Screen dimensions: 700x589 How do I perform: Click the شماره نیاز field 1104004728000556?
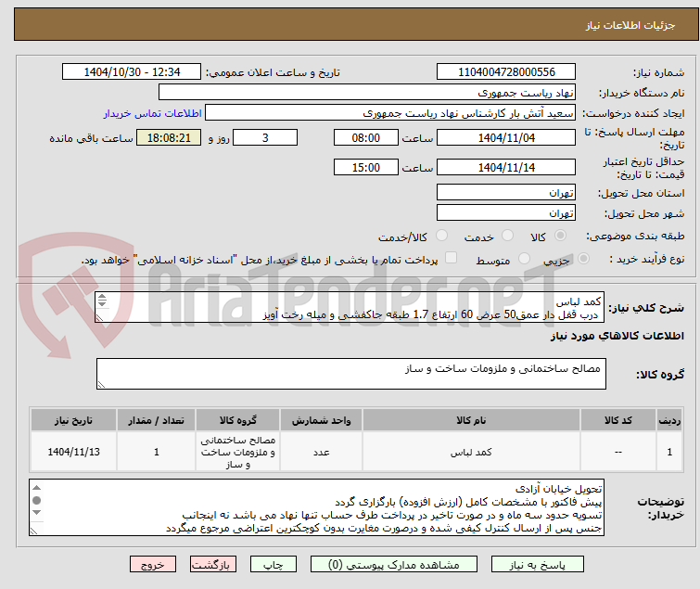506,72
